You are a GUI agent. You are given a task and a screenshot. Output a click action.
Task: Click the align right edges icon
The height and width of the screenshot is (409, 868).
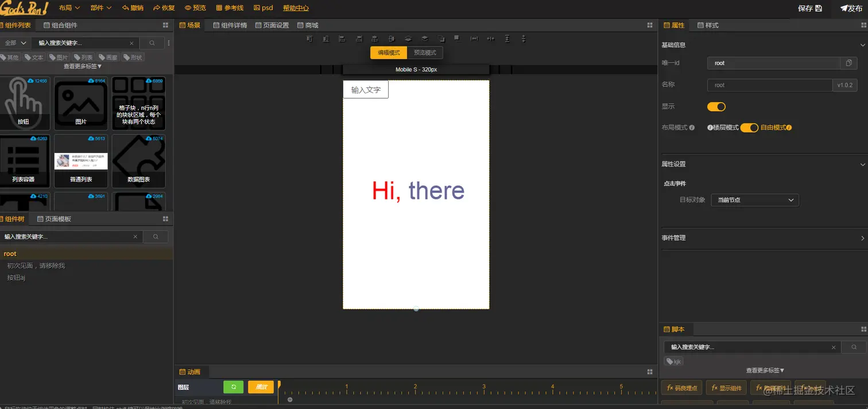pyautogui.click(x=359, y=39)
